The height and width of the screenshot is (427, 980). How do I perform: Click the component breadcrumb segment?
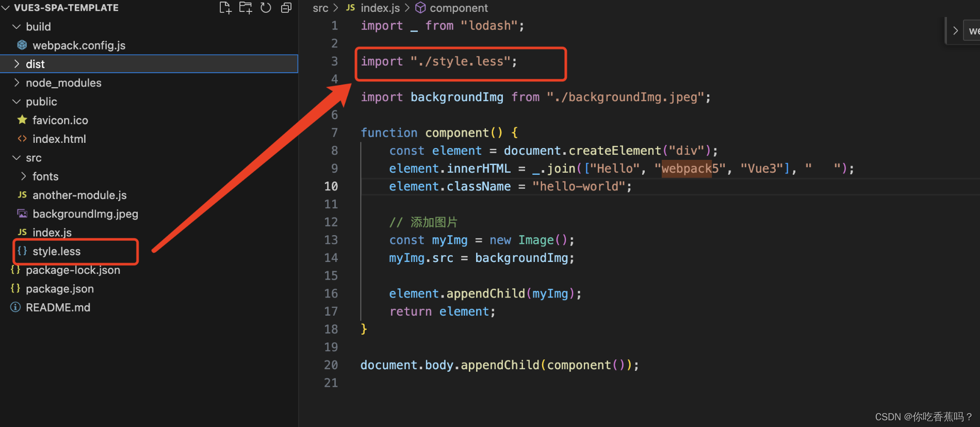point(459,8)
